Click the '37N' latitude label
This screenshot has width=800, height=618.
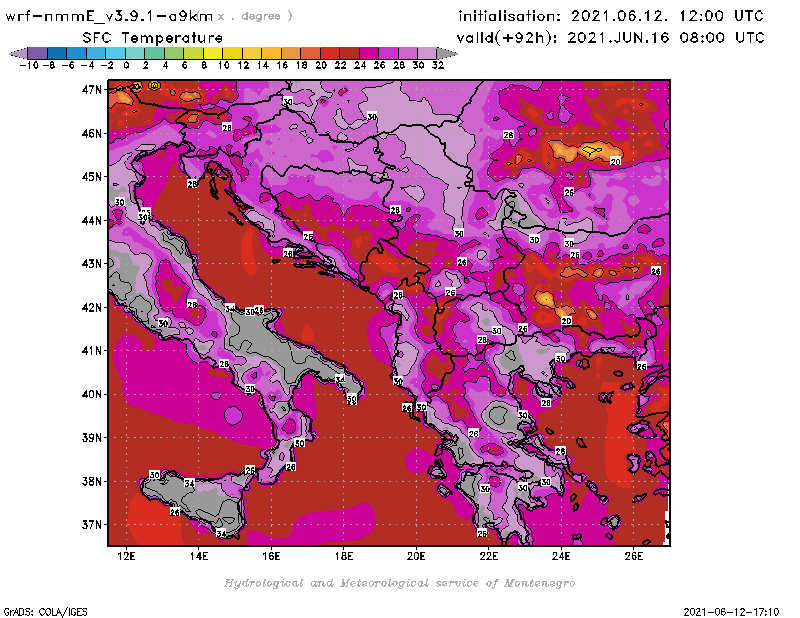coord(92,525)
